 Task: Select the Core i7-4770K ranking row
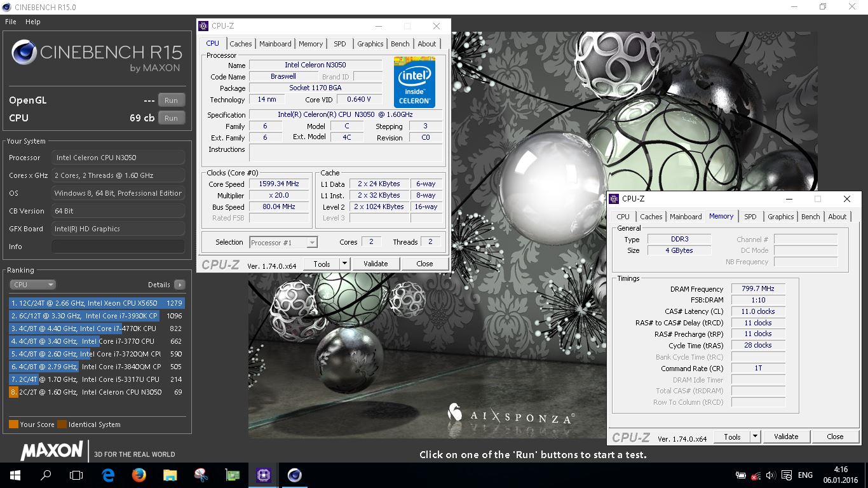point(97,329)
